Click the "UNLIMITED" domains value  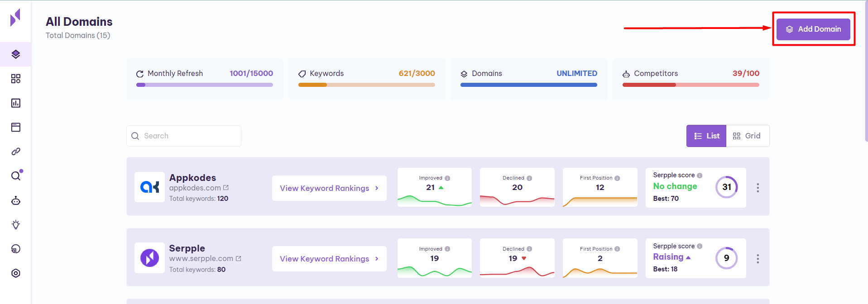point(577,73)
